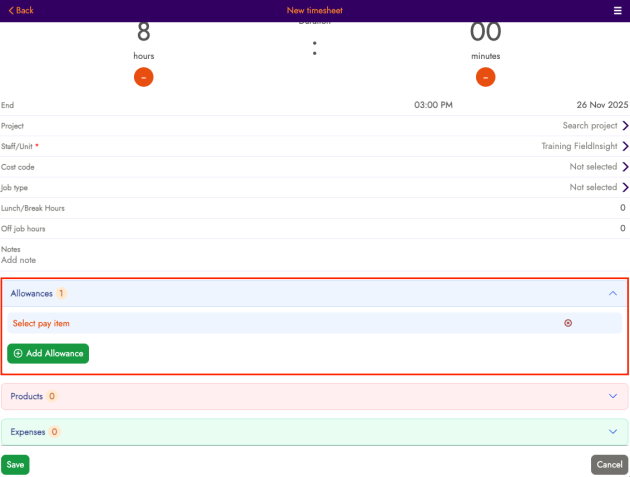Decrease minutes with minus button
Screen dimensions: 630x477
pyautogui.click(x=485, y=77)
